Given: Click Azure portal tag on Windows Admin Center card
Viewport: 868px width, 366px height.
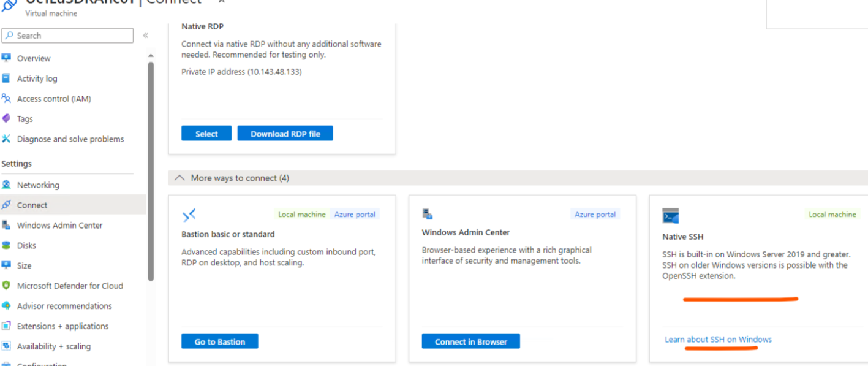Looking at the screenshot, I should [x=595, y=215].
